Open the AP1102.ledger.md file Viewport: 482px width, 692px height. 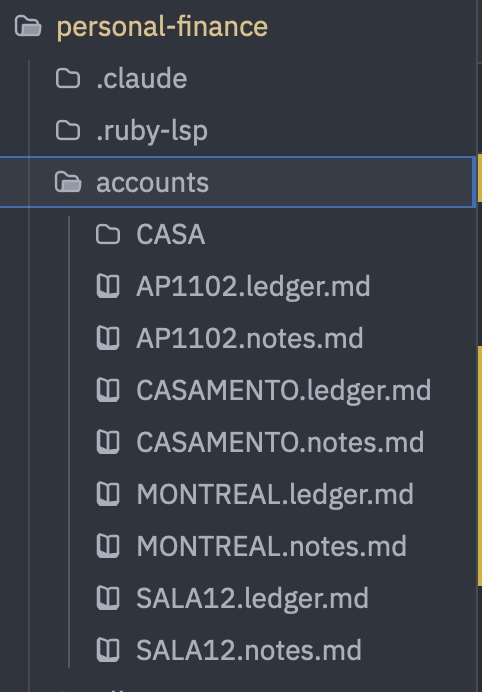[253, 286]
